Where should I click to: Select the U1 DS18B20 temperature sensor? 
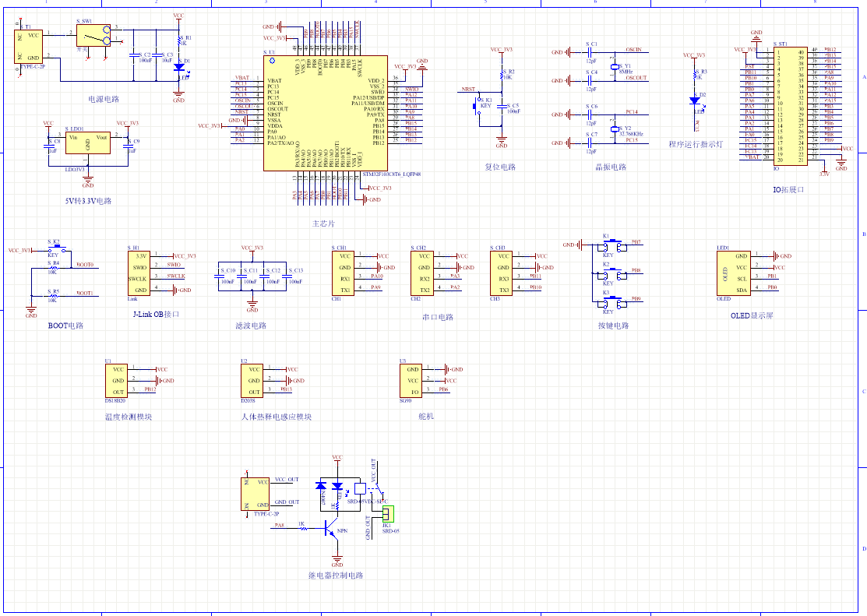[116, 381]
